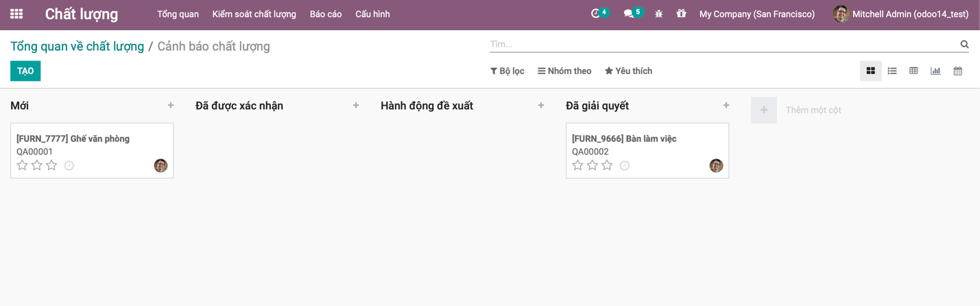Switch to calendar view
The image size is (980, 306).
pyautogui.click(x=958, y=71)
